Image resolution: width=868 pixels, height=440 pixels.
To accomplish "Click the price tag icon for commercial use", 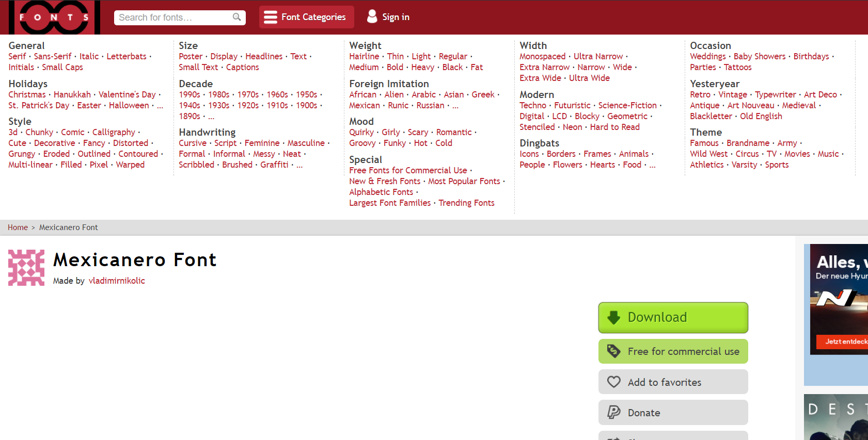I will click(613, 351).
